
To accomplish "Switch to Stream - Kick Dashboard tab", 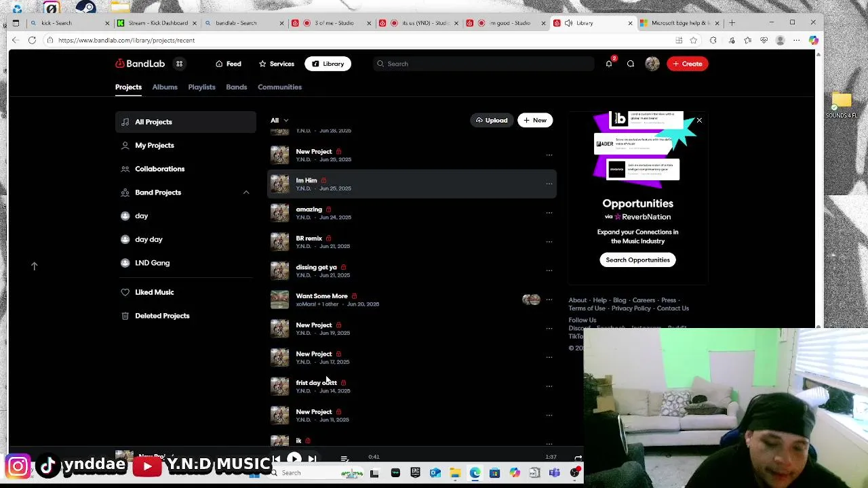I will tap(157, 23).
